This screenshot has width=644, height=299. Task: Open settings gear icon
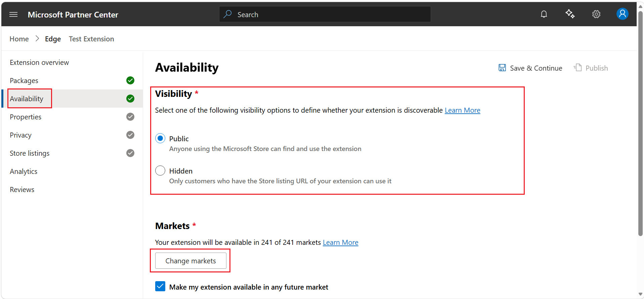[596, 14]
